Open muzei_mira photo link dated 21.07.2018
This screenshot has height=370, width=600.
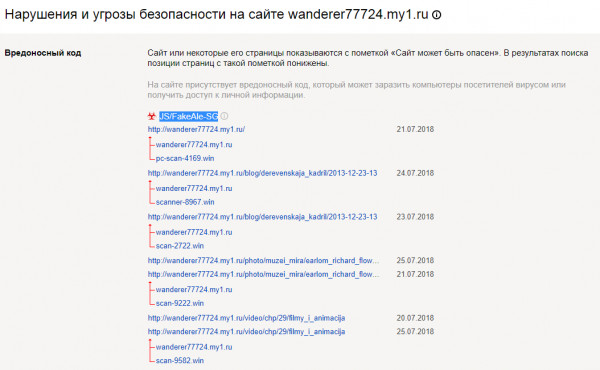(263, 274)
